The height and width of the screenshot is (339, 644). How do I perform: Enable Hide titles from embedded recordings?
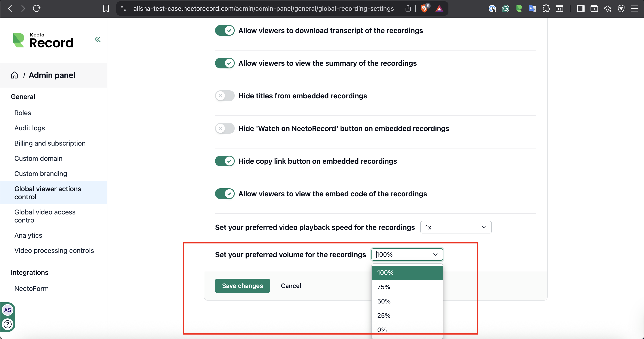point(224,96)
